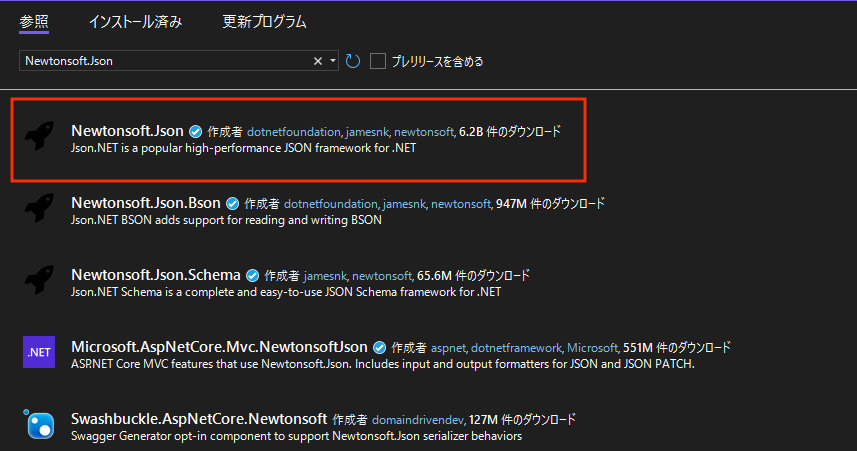Open jamesnk link on Newtonsoft.Json.Schema row
857x451 pixels.
pos(326,276)
